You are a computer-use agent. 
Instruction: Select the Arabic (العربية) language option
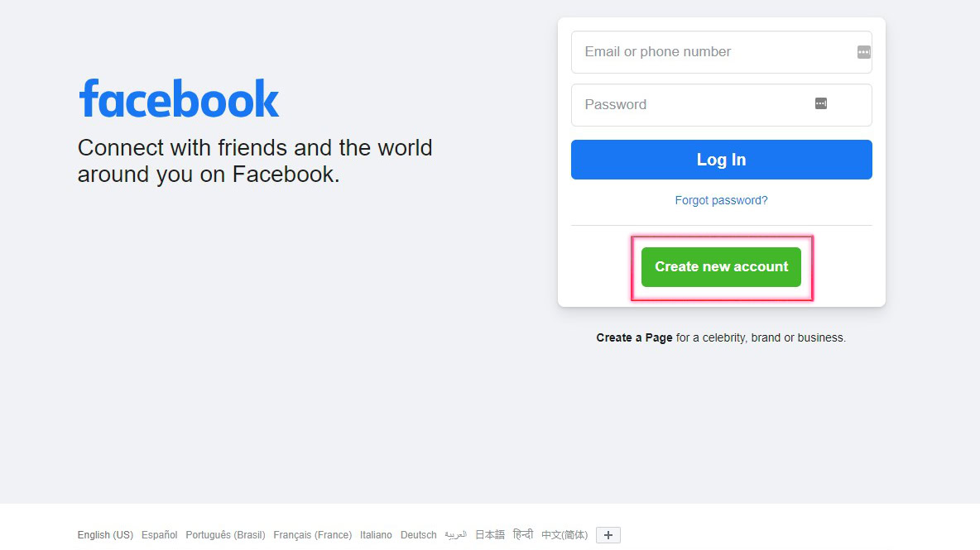point(455,535)
